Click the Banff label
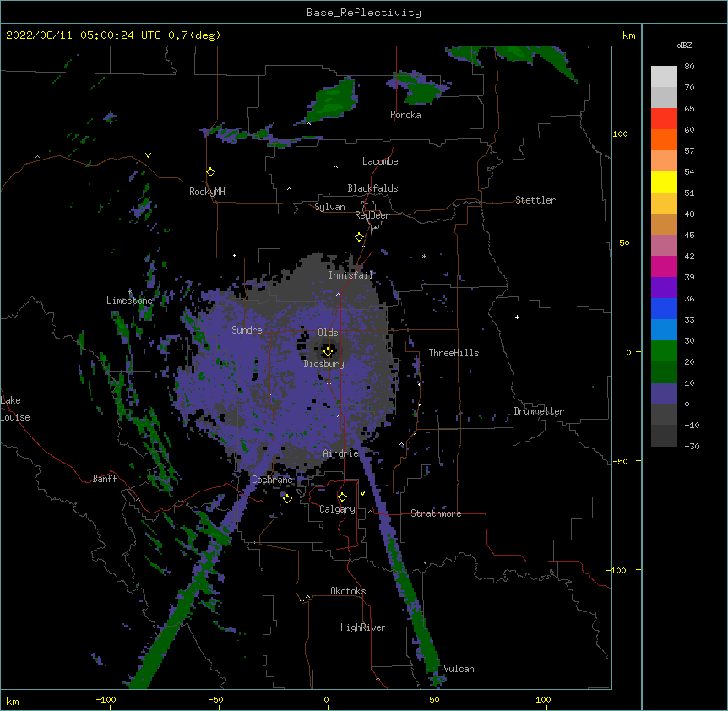The image size is (728, 711). pyautogui.click(x=105, y=479)
